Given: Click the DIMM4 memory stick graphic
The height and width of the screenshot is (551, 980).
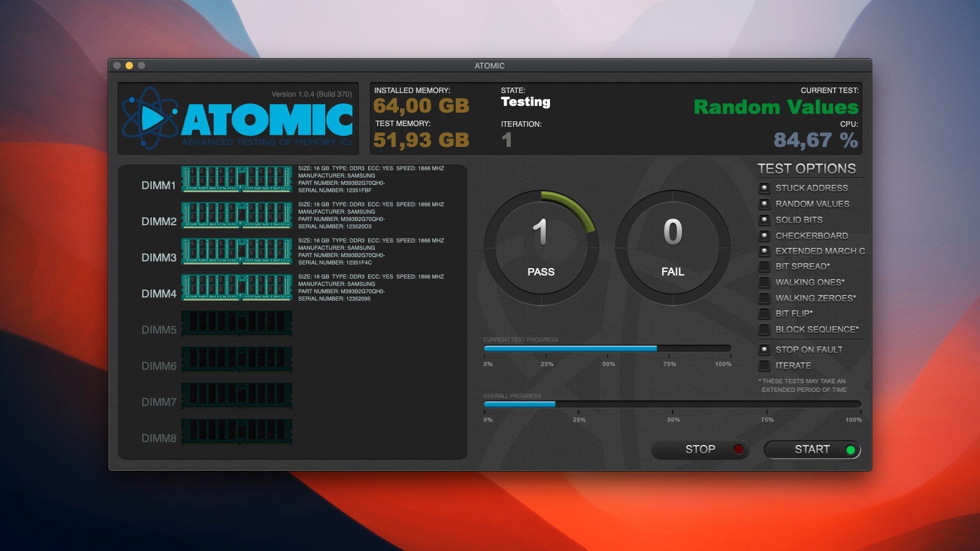Looking at the screenshot, I should (x=236, y=287).
